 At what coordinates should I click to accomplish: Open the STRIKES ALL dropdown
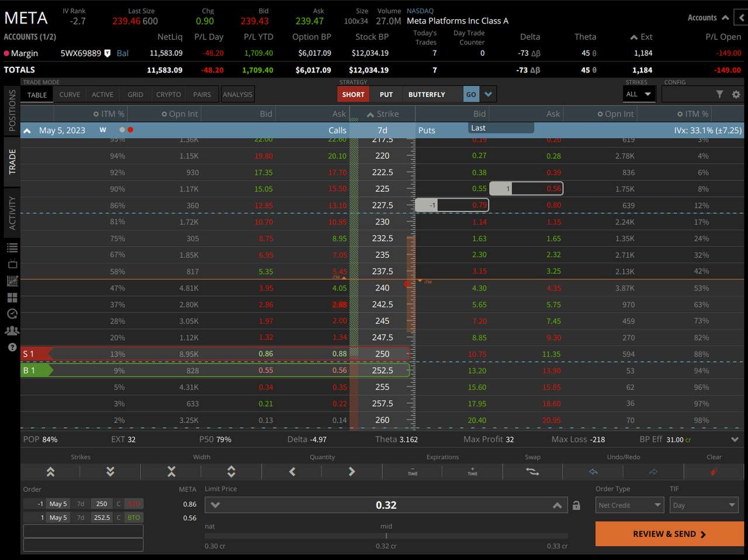639,94
